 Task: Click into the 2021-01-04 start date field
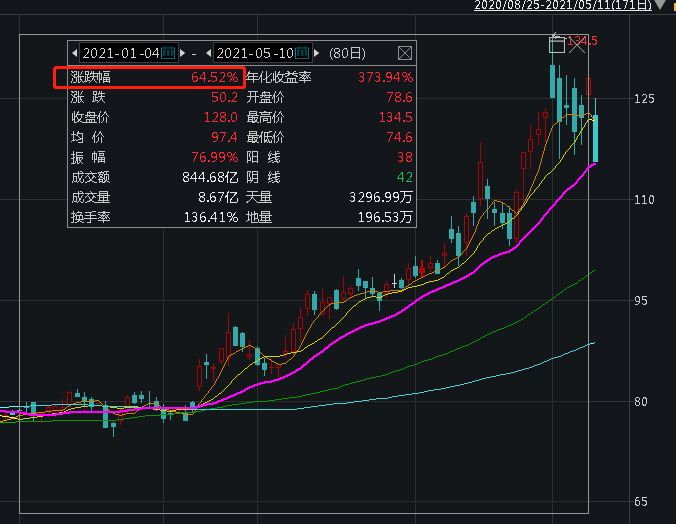119,52
